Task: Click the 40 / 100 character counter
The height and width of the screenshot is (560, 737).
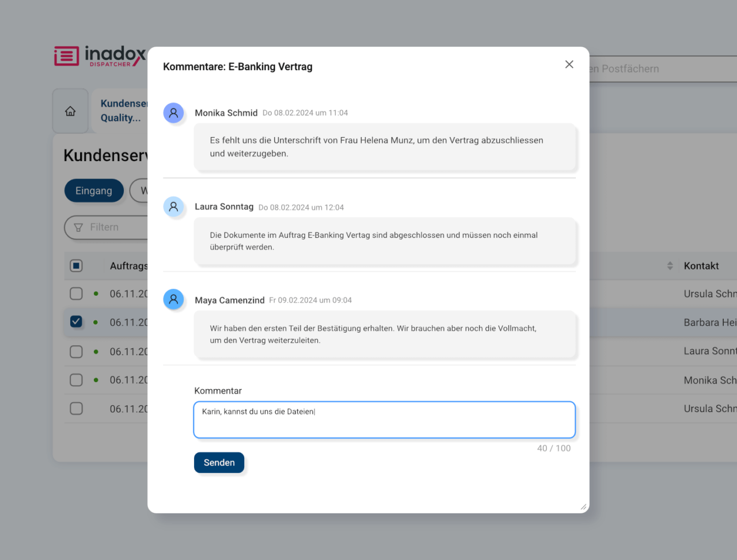Action: click(554, 448)
